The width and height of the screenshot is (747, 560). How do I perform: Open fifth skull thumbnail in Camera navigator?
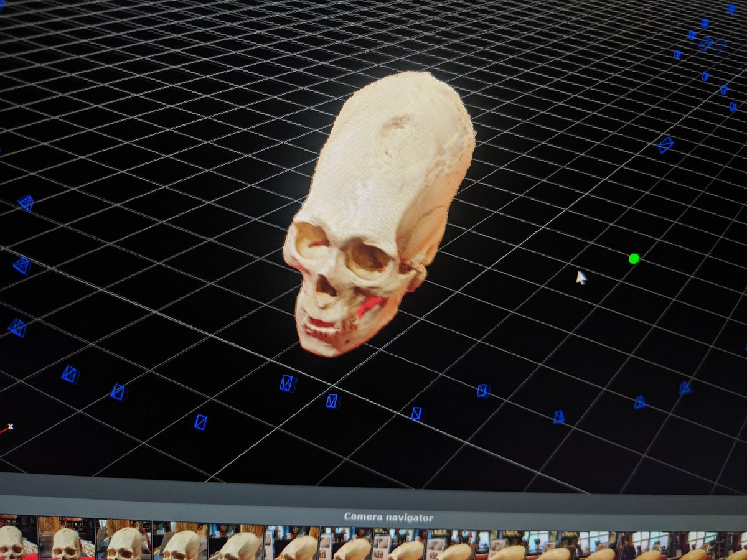(237, 543)
